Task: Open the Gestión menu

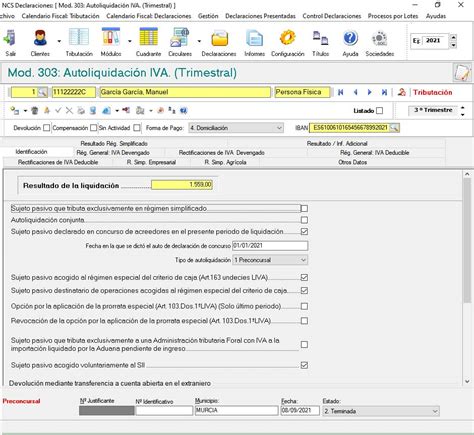Action: tap(208, 16)
